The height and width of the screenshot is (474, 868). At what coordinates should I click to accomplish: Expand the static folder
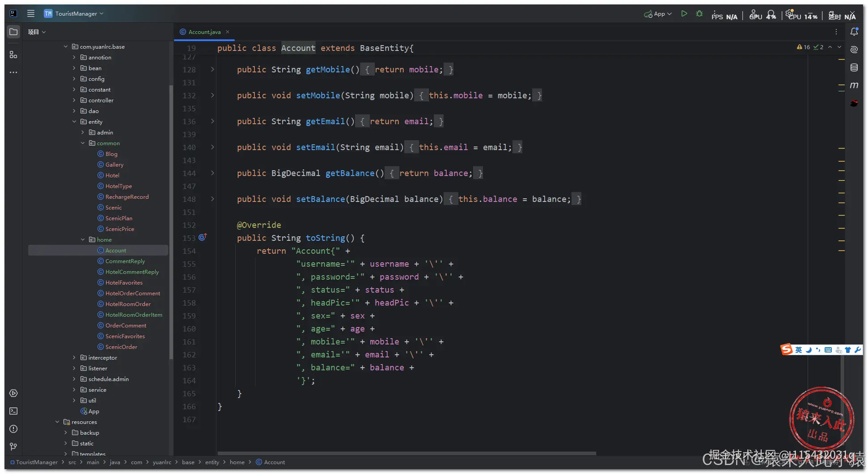point(66,443)
